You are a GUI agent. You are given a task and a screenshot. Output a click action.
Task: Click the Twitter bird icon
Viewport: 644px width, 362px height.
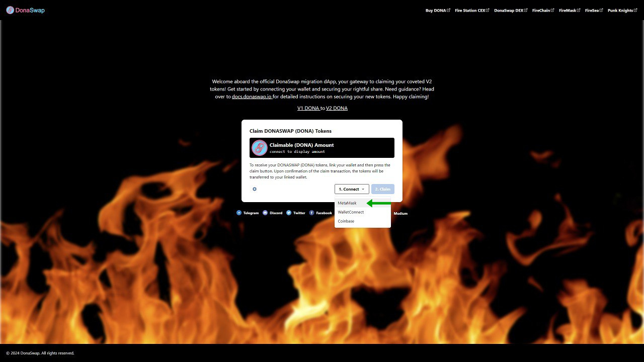(289, 213)
